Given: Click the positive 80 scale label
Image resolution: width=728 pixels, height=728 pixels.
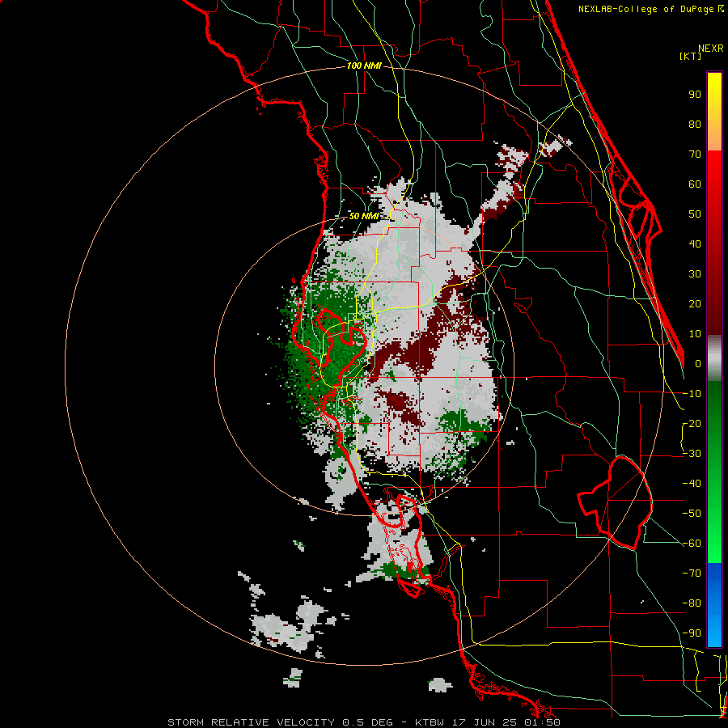Looking at the screenshot, I should 695,125.
